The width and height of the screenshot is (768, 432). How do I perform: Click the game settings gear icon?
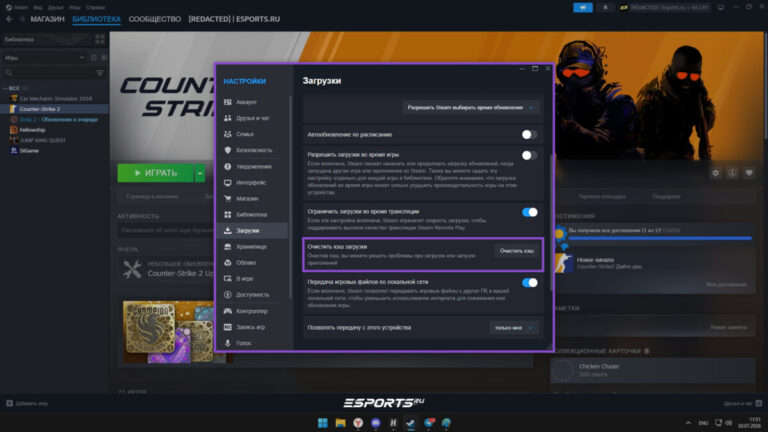(716, 173)
